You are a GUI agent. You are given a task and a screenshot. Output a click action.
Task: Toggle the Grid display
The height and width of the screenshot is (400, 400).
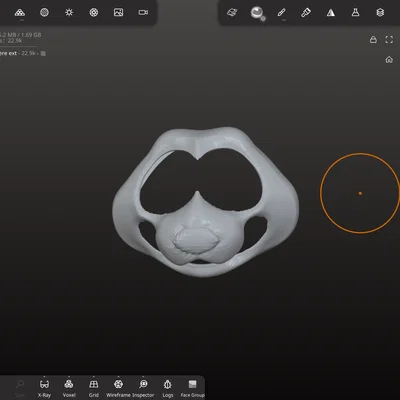(x=94, y=388)
